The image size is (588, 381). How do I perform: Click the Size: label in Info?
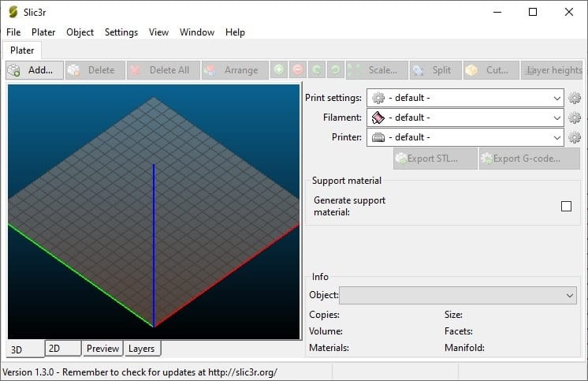coord(453,315)
